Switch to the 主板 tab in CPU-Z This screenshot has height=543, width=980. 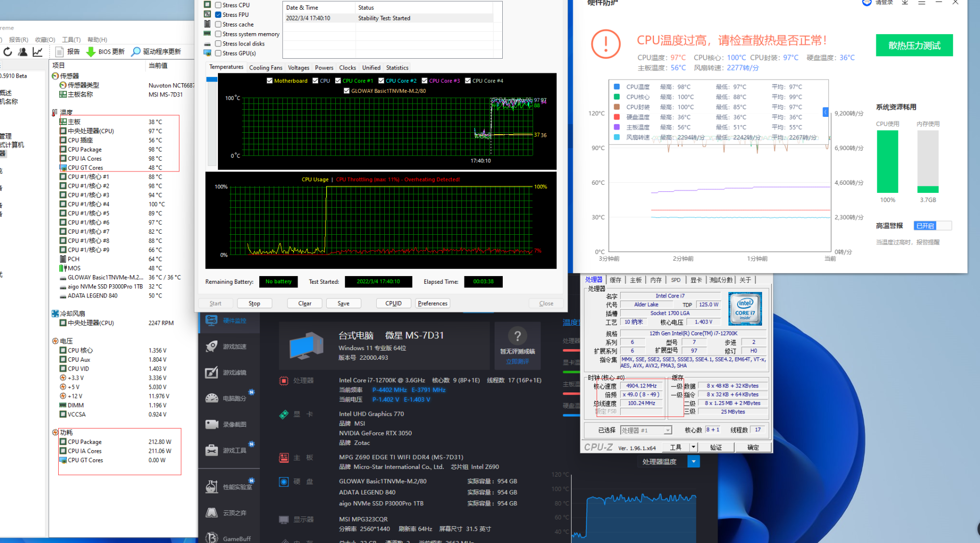635,280
